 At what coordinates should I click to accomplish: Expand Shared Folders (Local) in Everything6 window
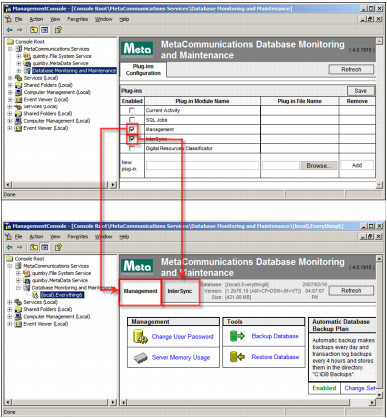(x=10, y=309)
